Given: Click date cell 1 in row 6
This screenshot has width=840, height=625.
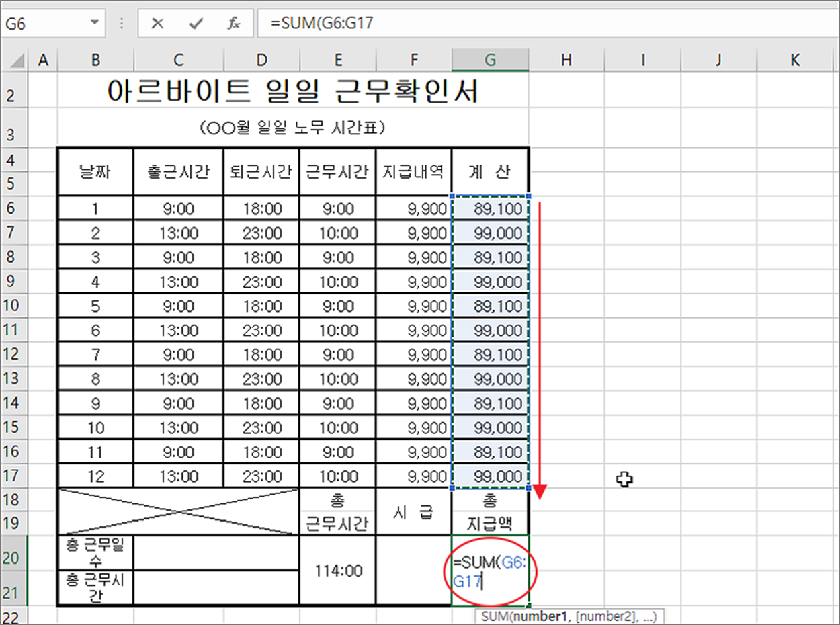Looking at the screenshot, I should pyautogui.click(x=95, y=208).
